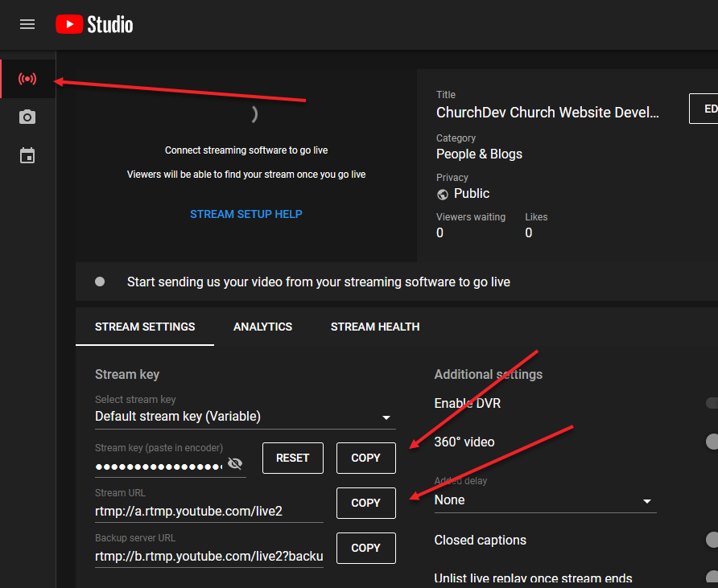
Task: Click the YouTube Studio logo
Action: 94,24
